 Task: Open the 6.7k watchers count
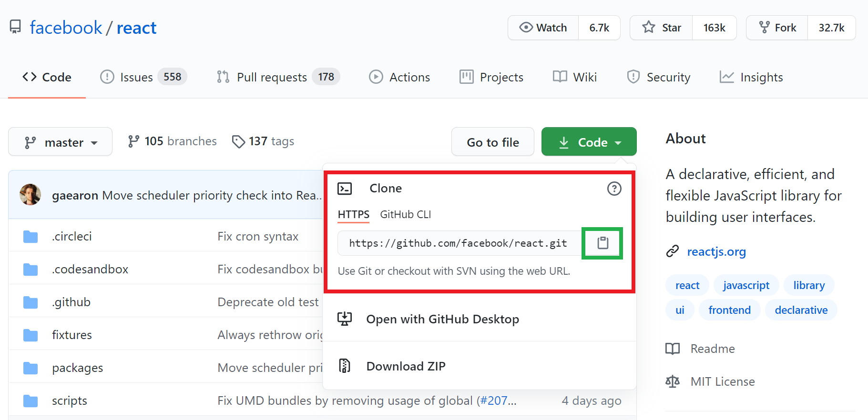[x=599, y=28]
